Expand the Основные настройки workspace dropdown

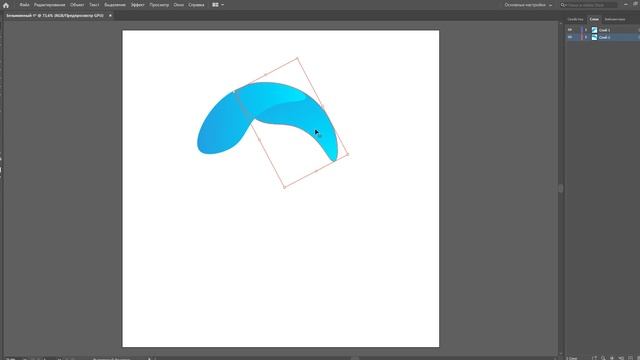pos(528,5)
